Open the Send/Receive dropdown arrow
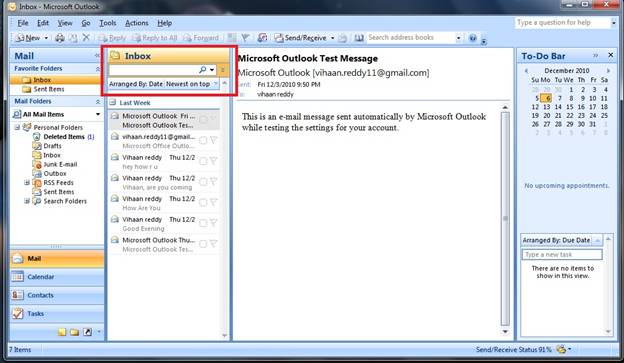The width and height of the screenshot is (624, 363). pyautogui.click(x=333, y=38)
